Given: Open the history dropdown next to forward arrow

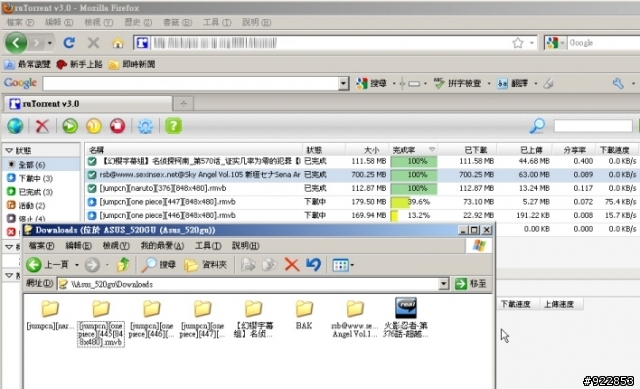Looking at the screenshot, I should (50, 43).
